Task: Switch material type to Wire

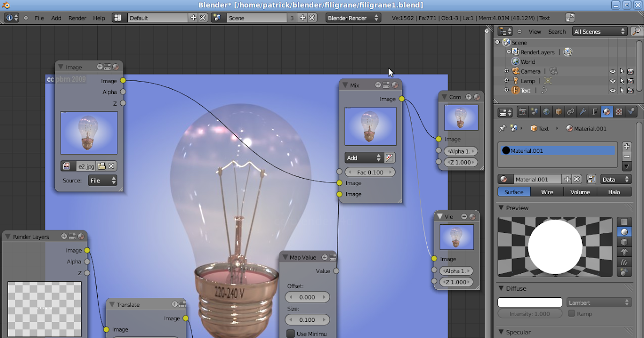Action: [547, 192]
